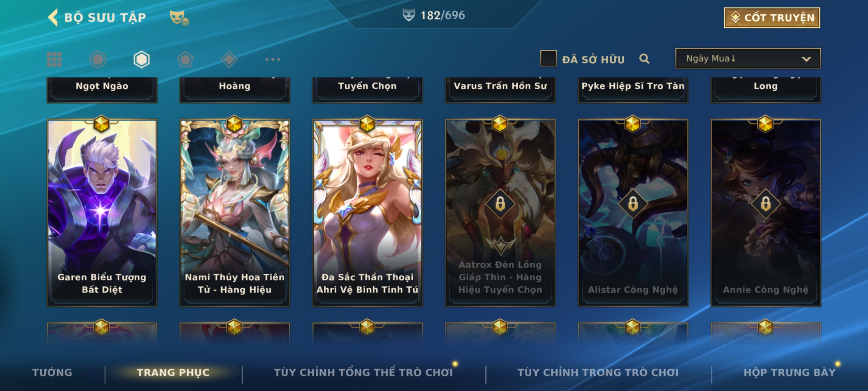Tick the Đã Sở Hữu checkbox
Screen dimensions: 868x391
(x=548, y=59)
